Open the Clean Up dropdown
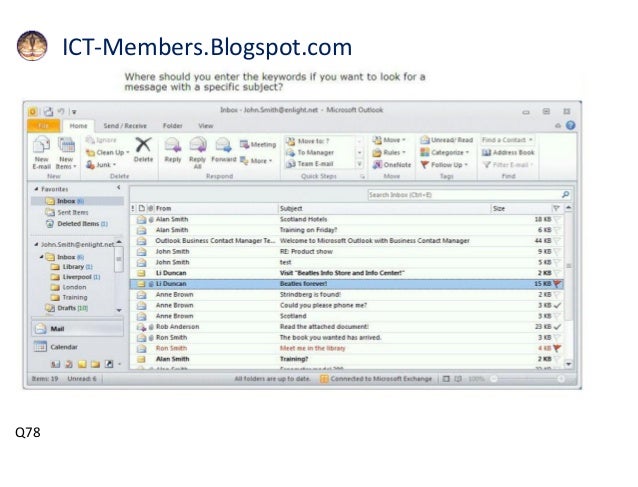638x487 pixels. (x=107, y=153)
